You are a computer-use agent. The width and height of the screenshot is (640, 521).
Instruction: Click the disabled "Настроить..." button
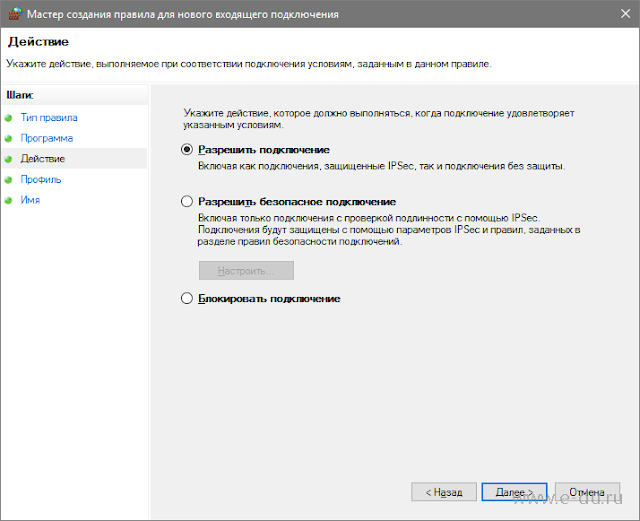(x=246, y=271)
